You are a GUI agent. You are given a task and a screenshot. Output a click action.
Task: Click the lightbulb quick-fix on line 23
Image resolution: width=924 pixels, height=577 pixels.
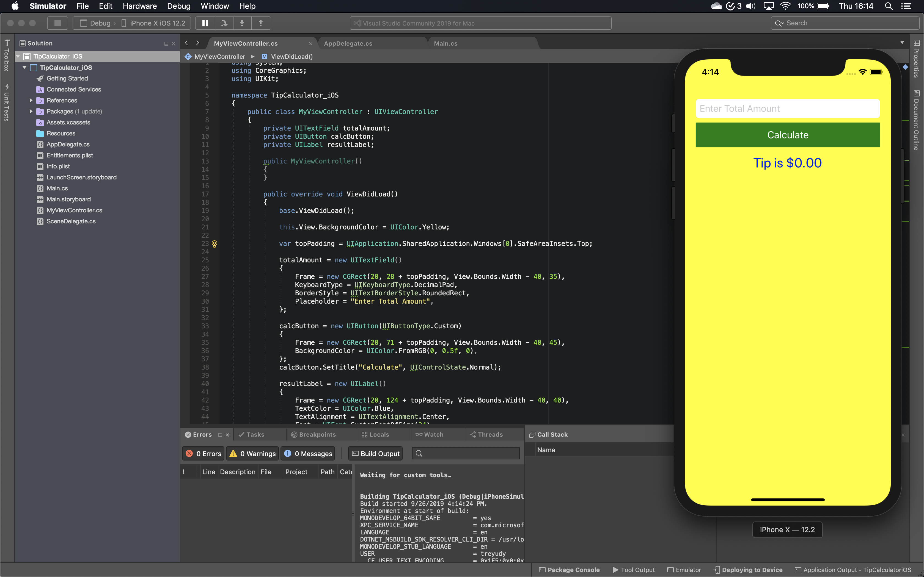coord(215,244)
